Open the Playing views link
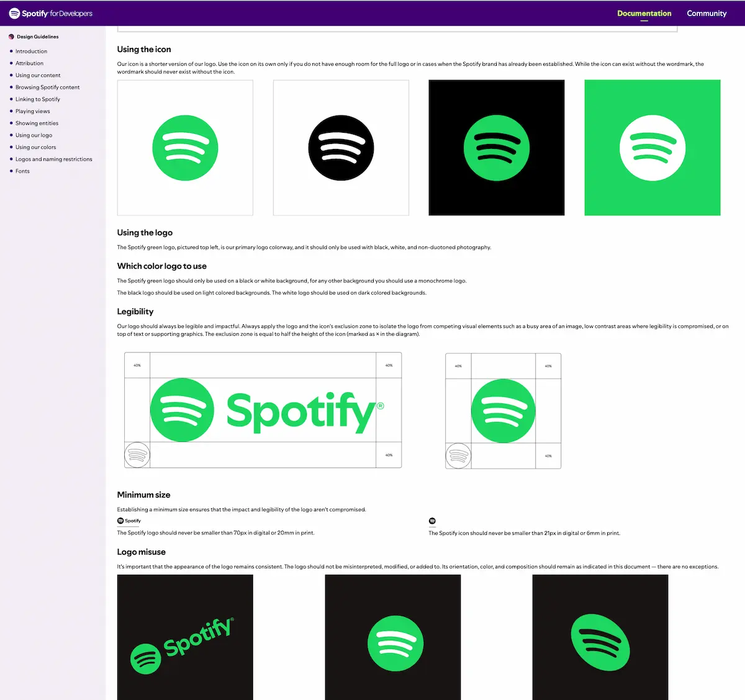 32,111
